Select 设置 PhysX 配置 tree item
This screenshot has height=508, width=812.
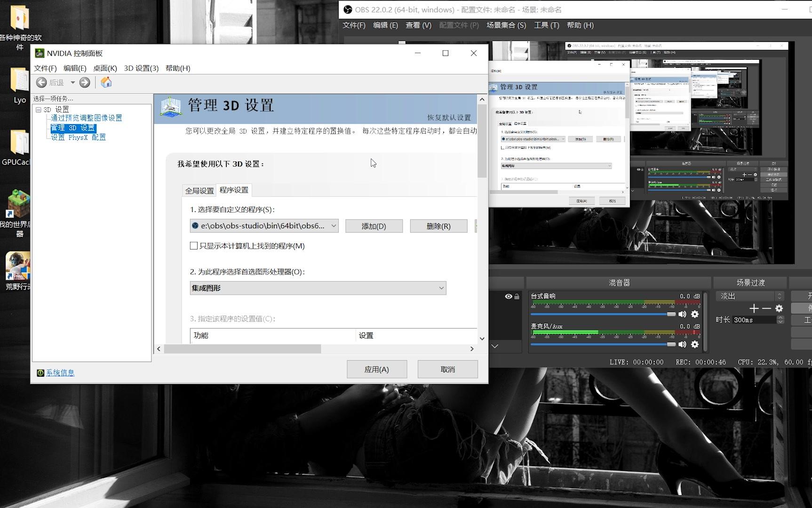[x=79, y=137]
